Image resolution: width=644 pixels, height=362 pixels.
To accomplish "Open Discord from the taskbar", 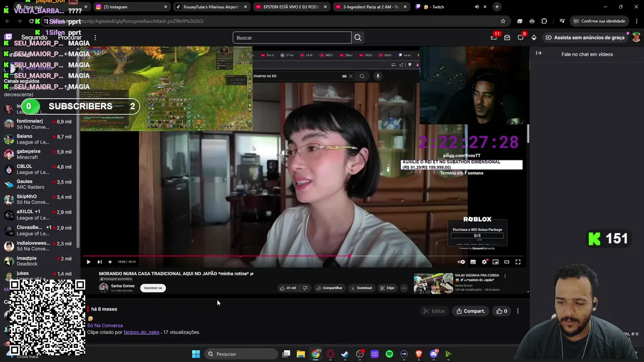I will coord(434,354).
